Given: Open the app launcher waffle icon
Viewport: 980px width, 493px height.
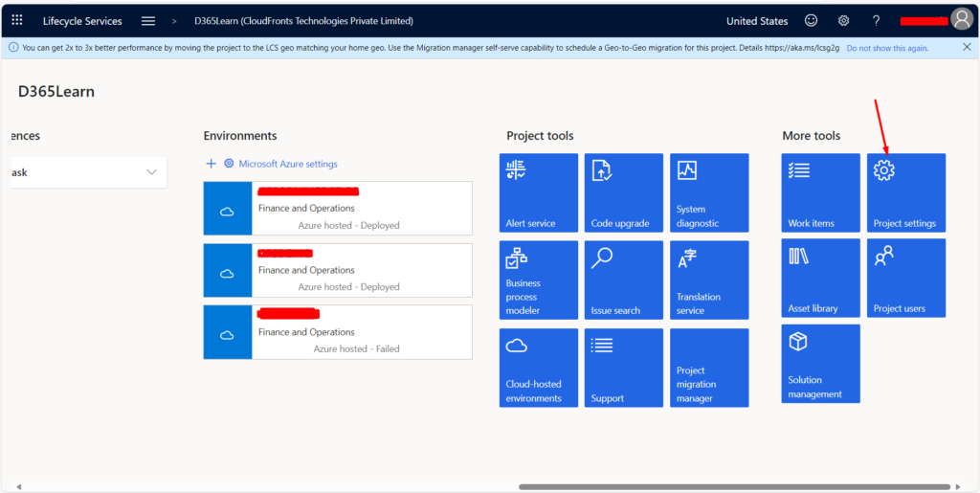Looking at the screenshot, I should click(17, 21).
